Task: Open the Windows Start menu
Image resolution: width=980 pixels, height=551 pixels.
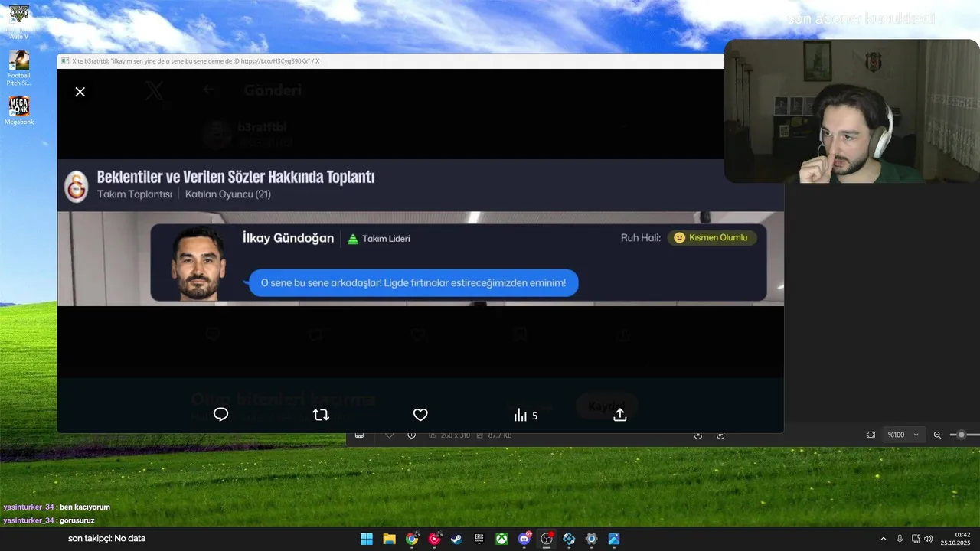Action: coord(367,539)
